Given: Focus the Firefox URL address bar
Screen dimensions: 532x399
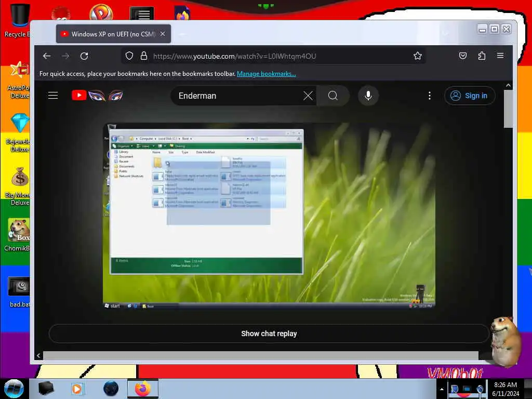Looking at the screenshot, I should [273, 56].
